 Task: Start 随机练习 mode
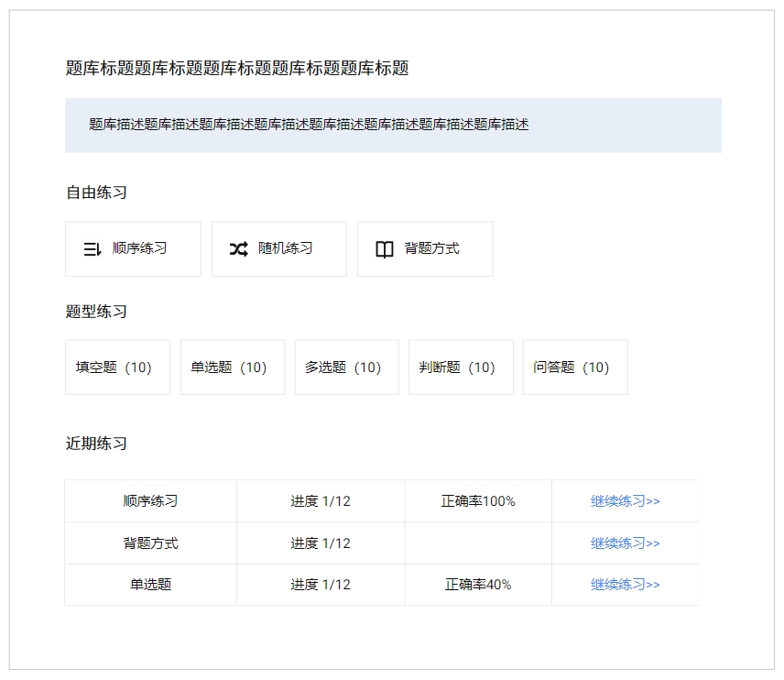(x=279, y=249)
